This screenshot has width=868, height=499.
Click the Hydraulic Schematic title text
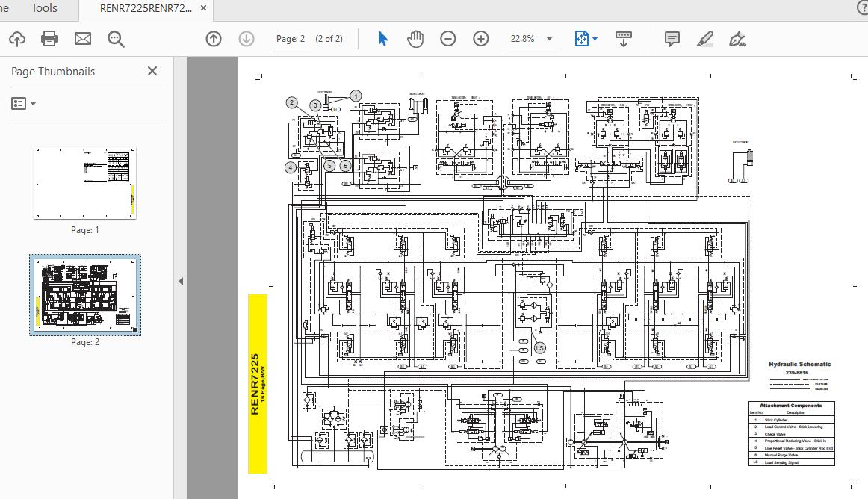pos(799,365)
